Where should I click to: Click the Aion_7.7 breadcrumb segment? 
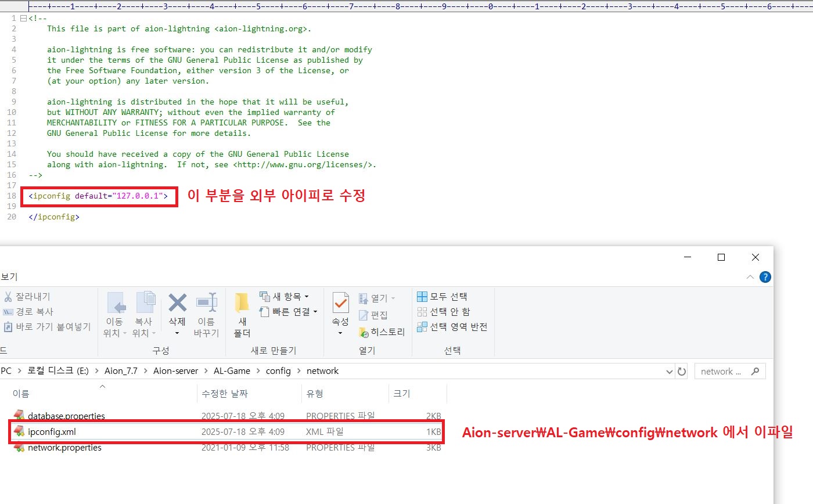[x=121, y=371]
